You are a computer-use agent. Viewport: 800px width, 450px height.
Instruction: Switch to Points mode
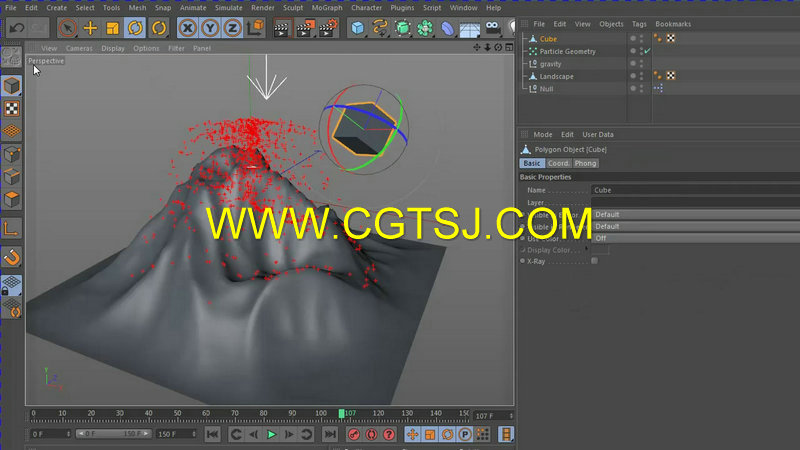12,155
